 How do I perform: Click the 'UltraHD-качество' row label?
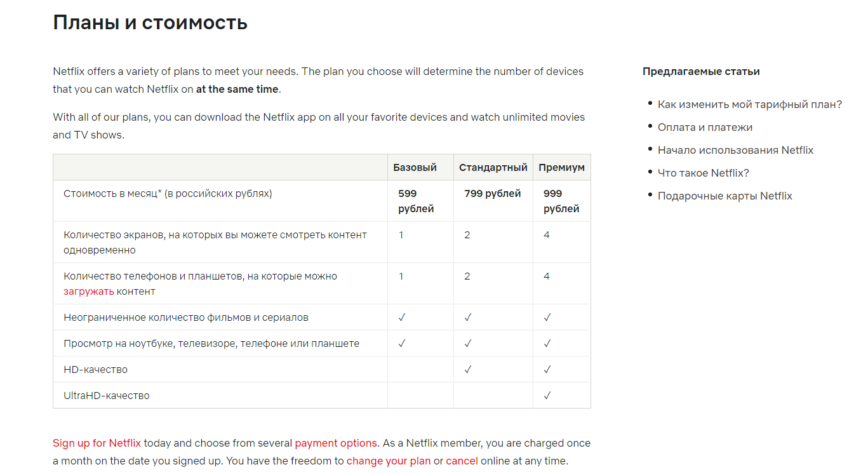(x=107, y=396)
